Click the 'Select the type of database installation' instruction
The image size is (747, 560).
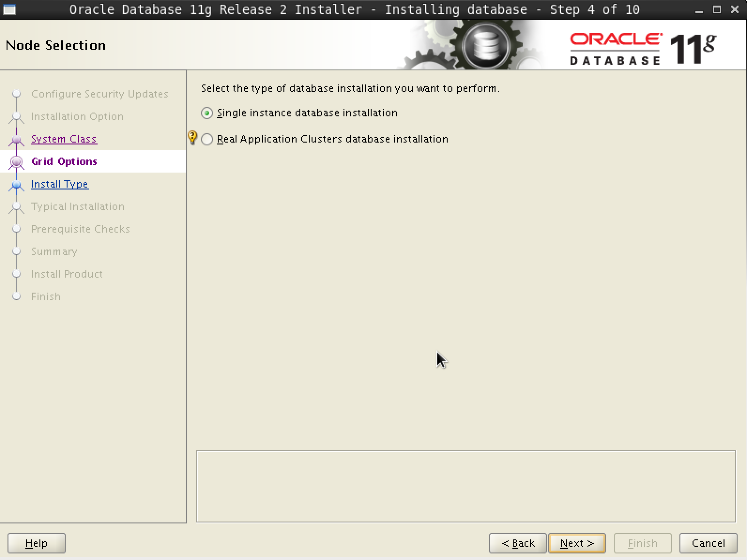point(351,88)
